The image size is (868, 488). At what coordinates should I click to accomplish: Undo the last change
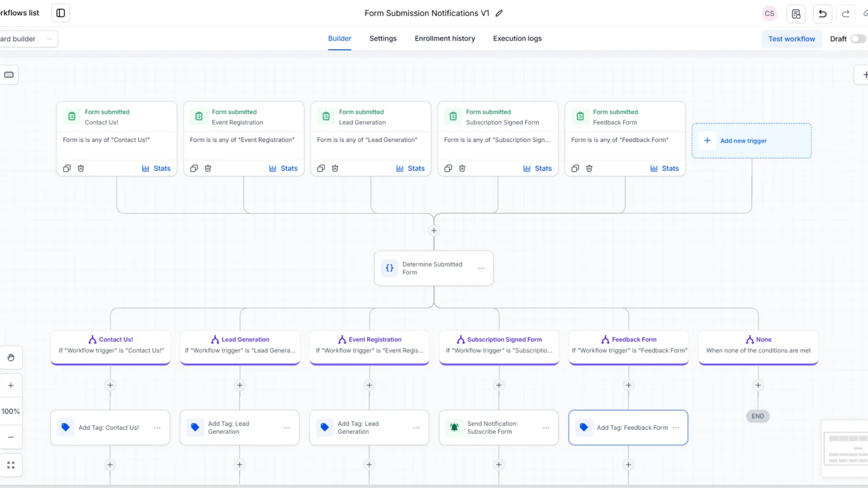pyautogui.click(x=822, y=14)
